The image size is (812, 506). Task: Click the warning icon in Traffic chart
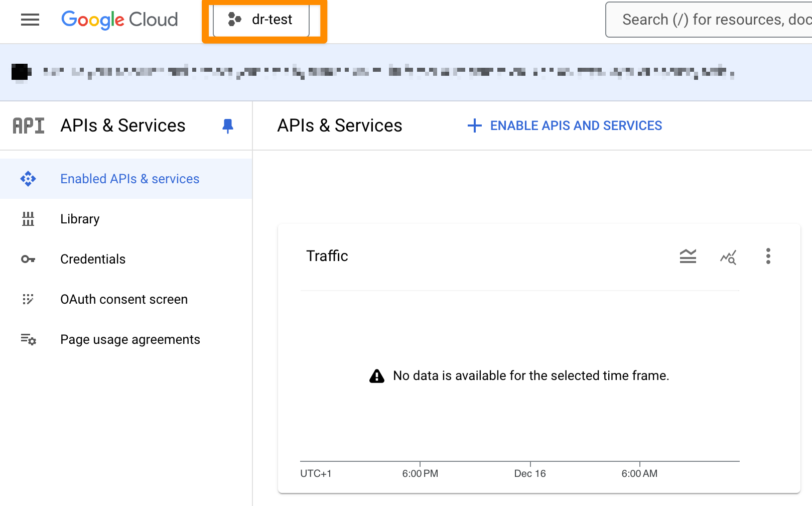377,376
